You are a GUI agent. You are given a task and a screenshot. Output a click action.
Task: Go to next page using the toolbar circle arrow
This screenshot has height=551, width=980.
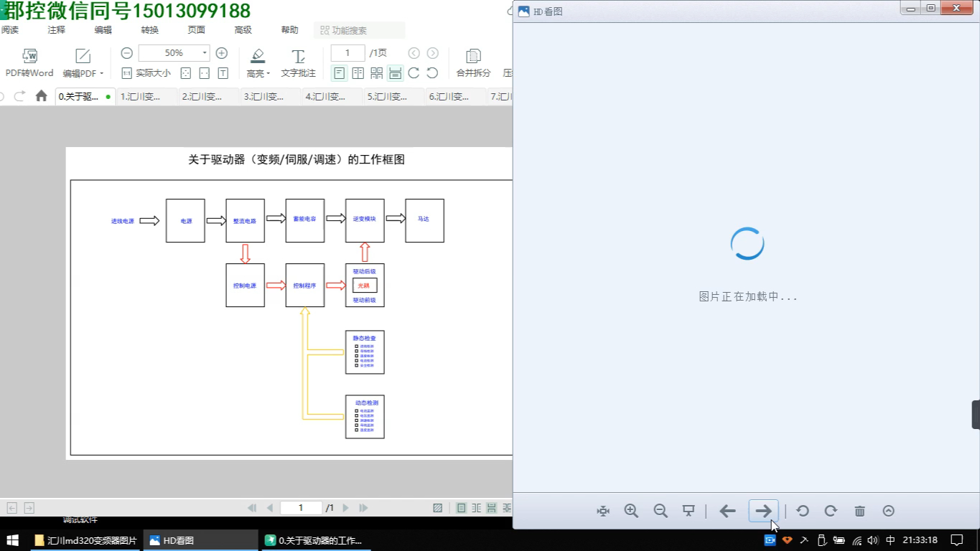pos(432,53)
